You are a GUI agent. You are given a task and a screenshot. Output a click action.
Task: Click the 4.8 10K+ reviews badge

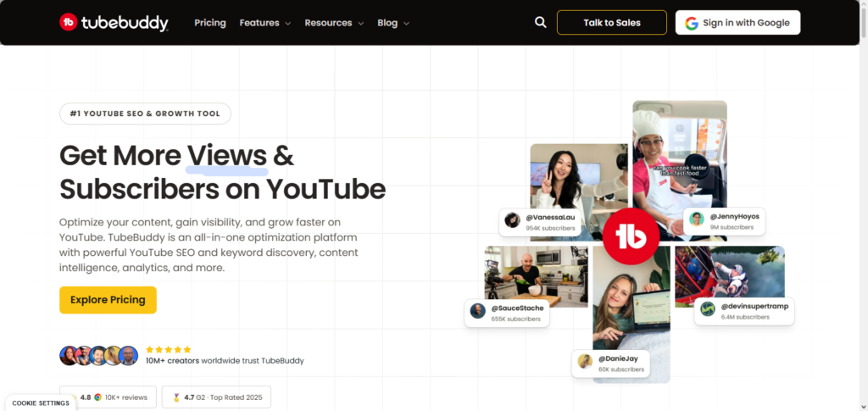[x=108, y=397]
